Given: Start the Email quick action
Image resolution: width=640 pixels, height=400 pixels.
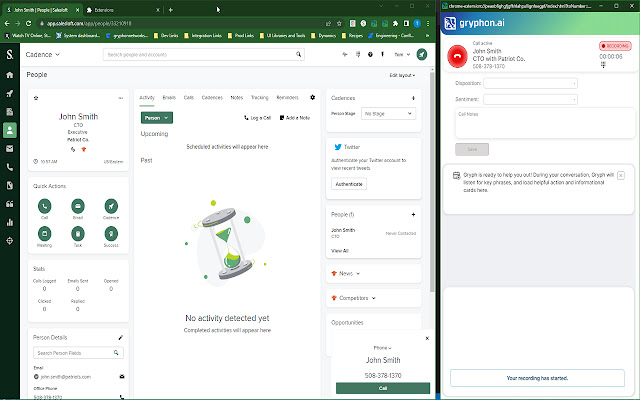Looking at the screenshot, I should click(x=78, y=206).
